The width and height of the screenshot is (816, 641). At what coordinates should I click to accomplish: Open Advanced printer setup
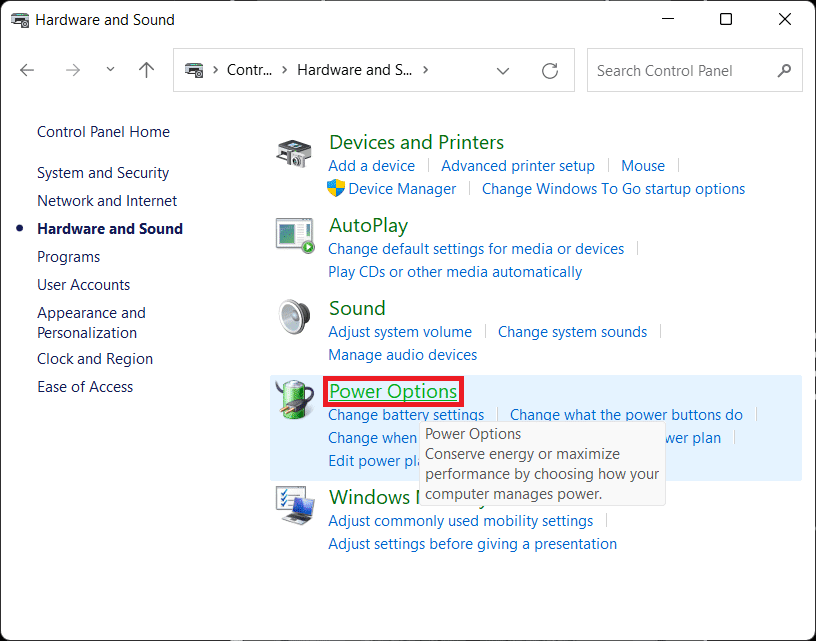point(518,166)
